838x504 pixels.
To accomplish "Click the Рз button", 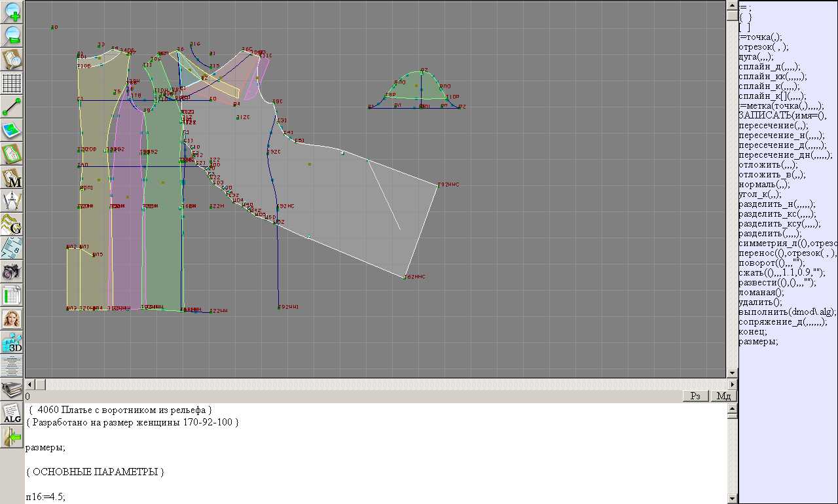I will pyautogui.click(x=696, y=396).
